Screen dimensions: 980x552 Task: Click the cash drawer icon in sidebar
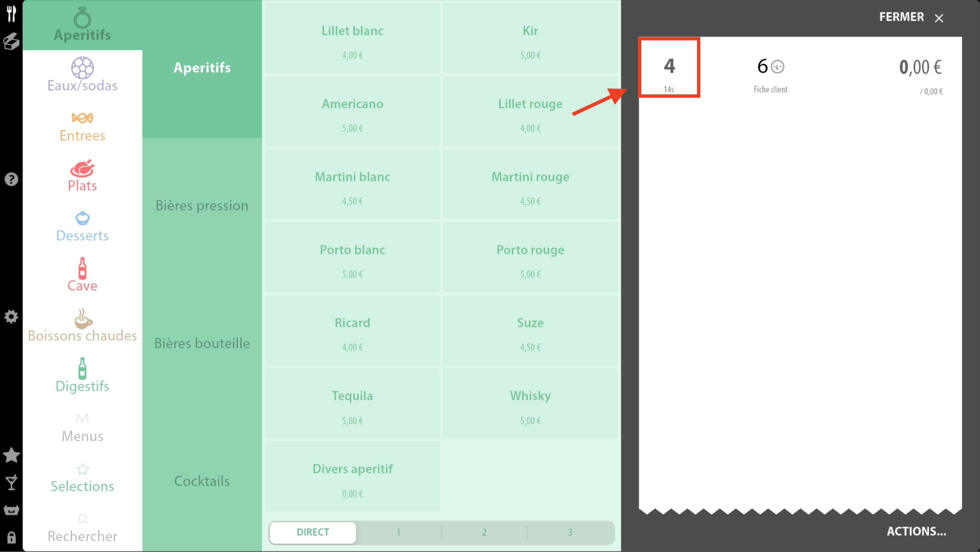pyautogui.click(x=11, y=510)
